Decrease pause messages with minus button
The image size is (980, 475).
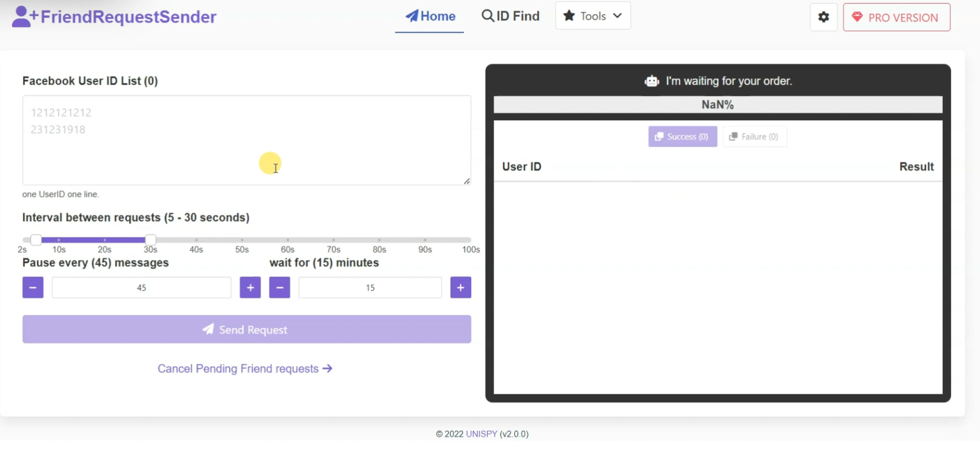[33, 288]
